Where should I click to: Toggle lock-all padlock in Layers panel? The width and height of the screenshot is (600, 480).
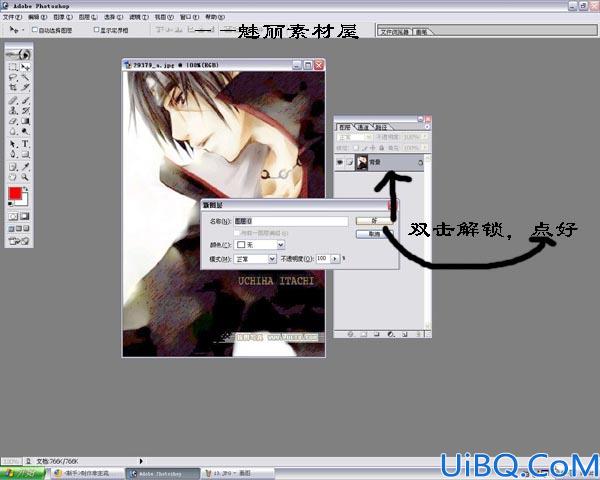(x=381, y=147)
